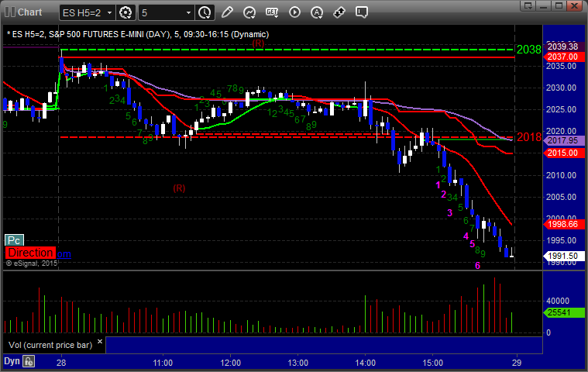
Task: Select the Vol (current price bar) tab
Action: (x=50, y=345)
